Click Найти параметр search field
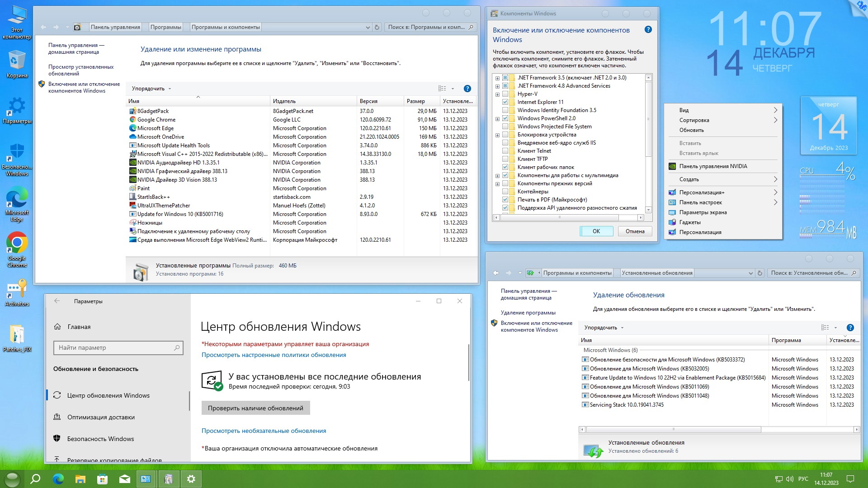 coord(118,347)
